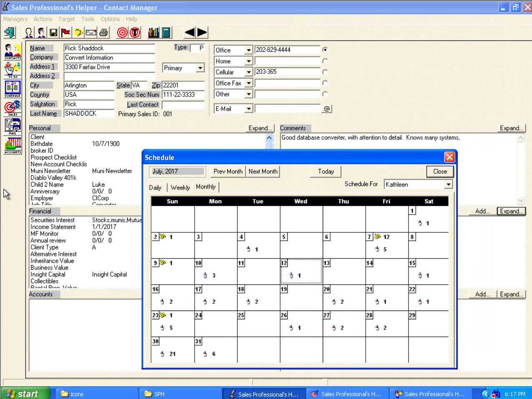This screenshot has height=399, width=532.
Task: Click the @ button beside E-Mail field
Action: pos(327,109)
